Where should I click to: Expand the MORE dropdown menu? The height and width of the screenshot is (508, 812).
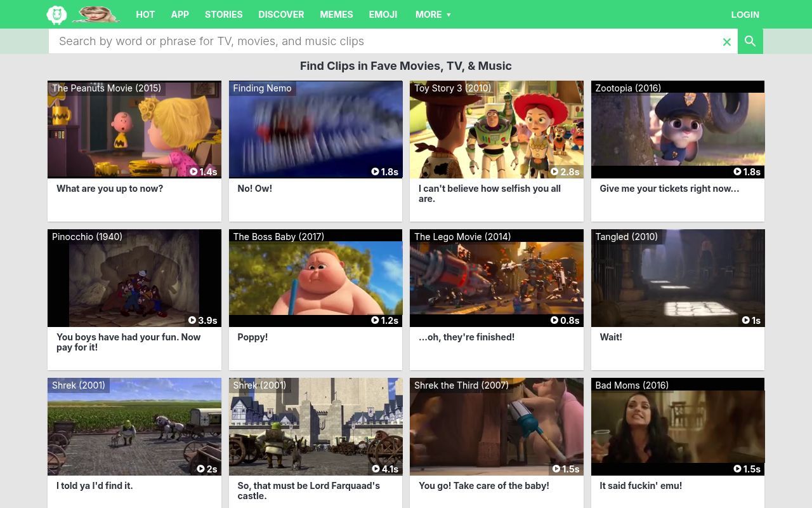tap(433, 15)
